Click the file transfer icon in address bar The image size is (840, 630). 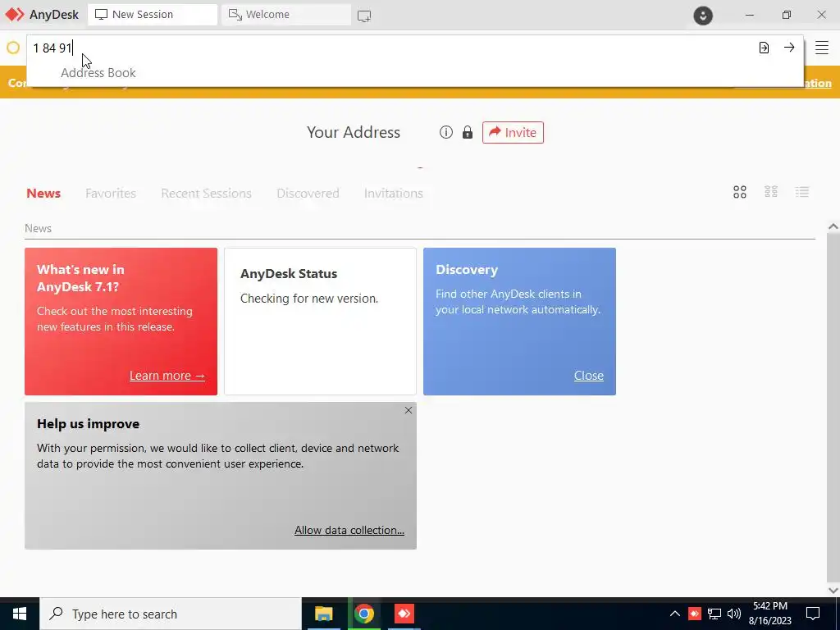[764, 48]
